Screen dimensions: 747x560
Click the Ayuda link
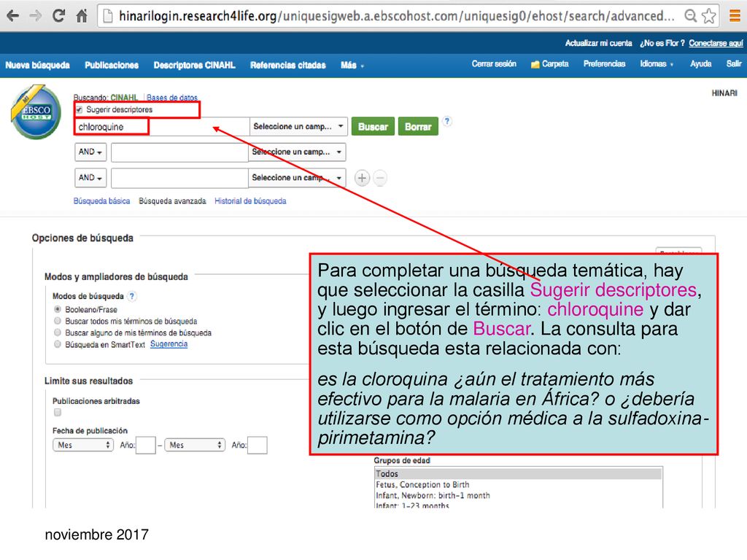[700, 64]
